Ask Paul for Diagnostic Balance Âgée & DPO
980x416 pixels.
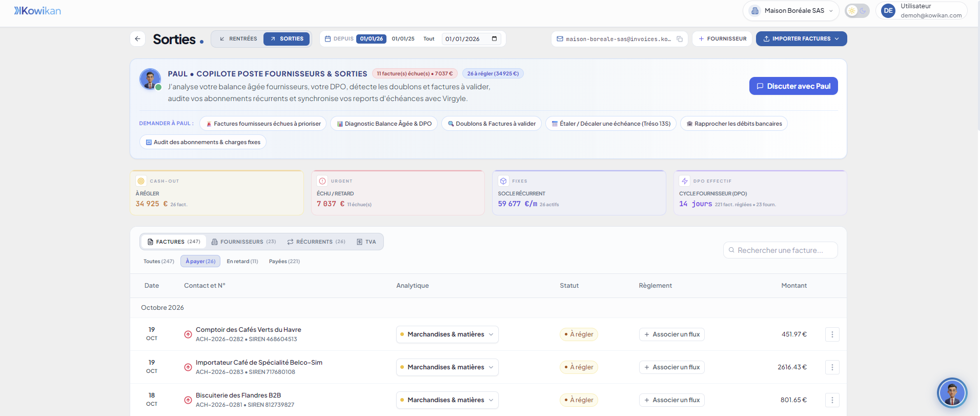(x=384, y=124)
